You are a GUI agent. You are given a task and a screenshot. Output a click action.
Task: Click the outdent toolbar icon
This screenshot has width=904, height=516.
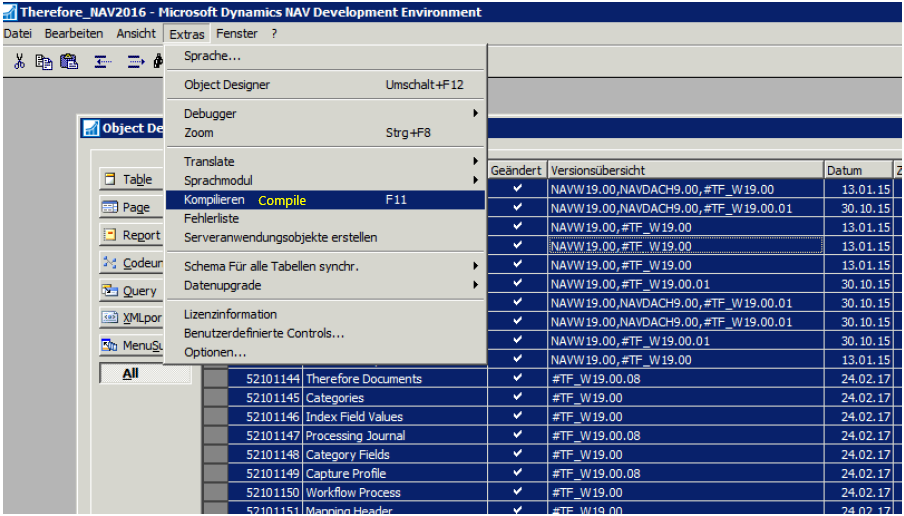click(102, 62)
